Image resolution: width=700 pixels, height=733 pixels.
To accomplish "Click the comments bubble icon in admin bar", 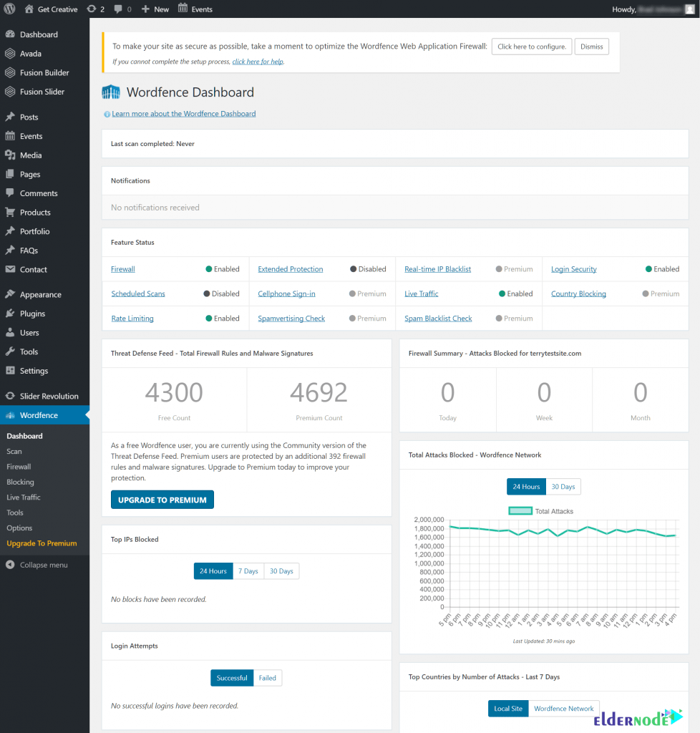I will click(x=119, y=9).
